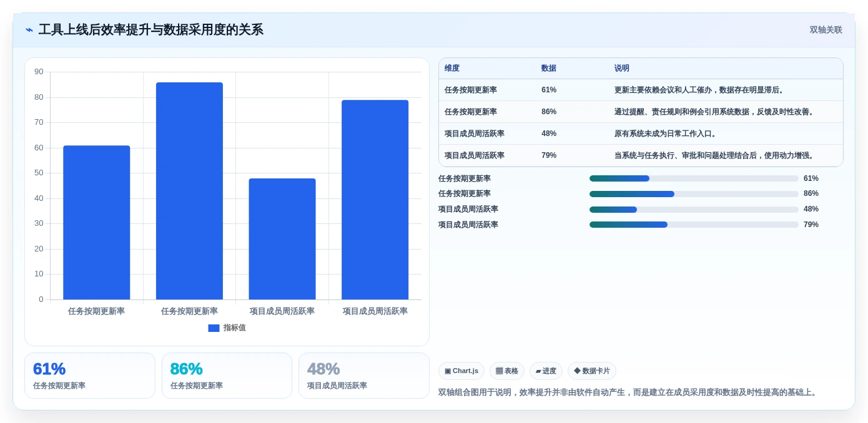Click the lightning icon beside the title
Viewport: 868px width, 423px height.
(29, 30)
